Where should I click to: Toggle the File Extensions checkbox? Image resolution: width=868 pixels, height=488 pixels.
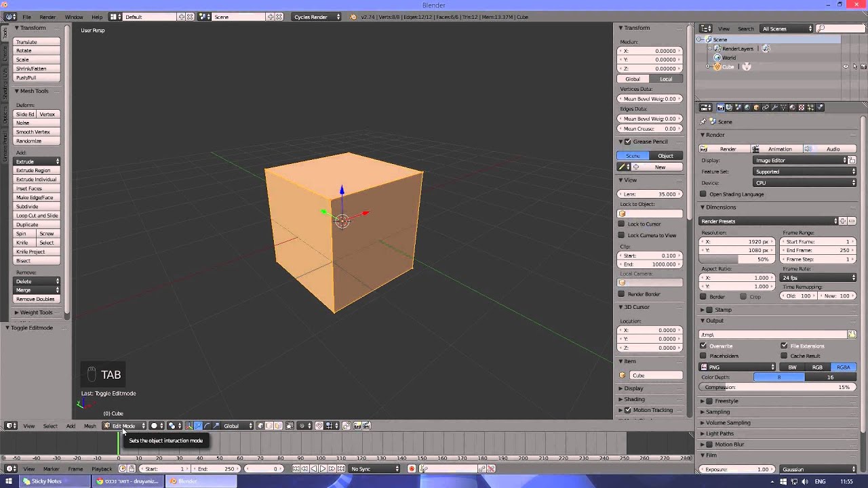[785, 346]
